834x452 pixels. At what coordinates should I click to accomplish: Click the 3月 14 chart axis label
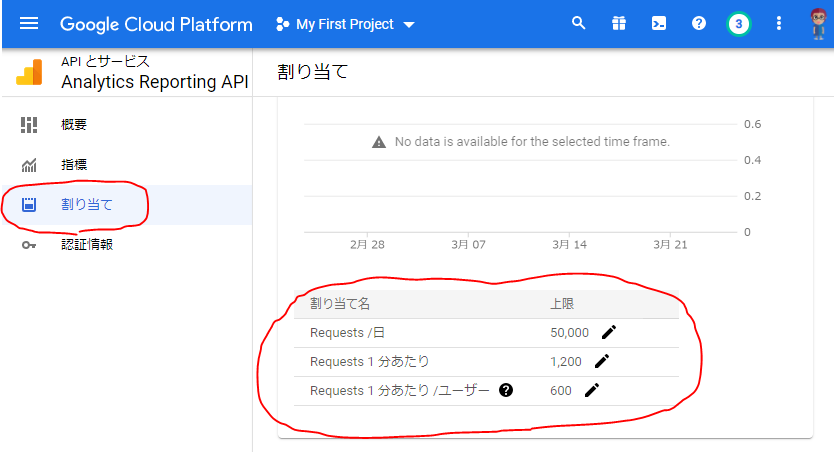tap(569, 245)
